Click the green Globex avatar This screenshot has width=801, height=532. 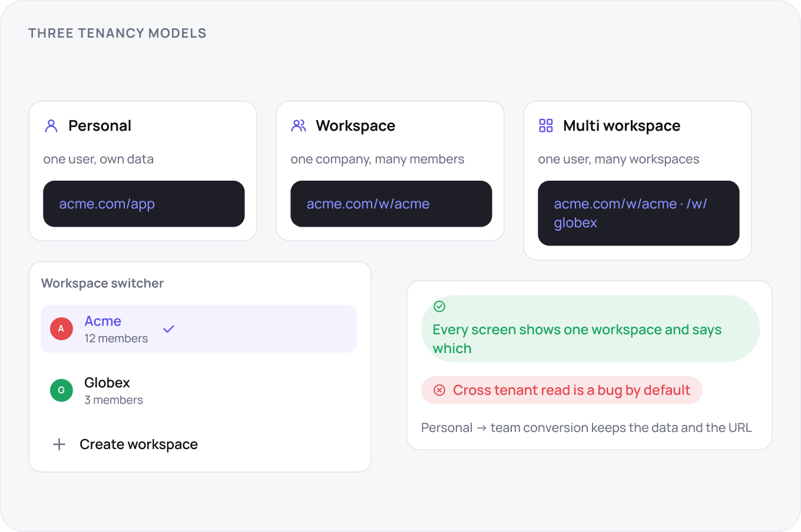coord(61,390)
